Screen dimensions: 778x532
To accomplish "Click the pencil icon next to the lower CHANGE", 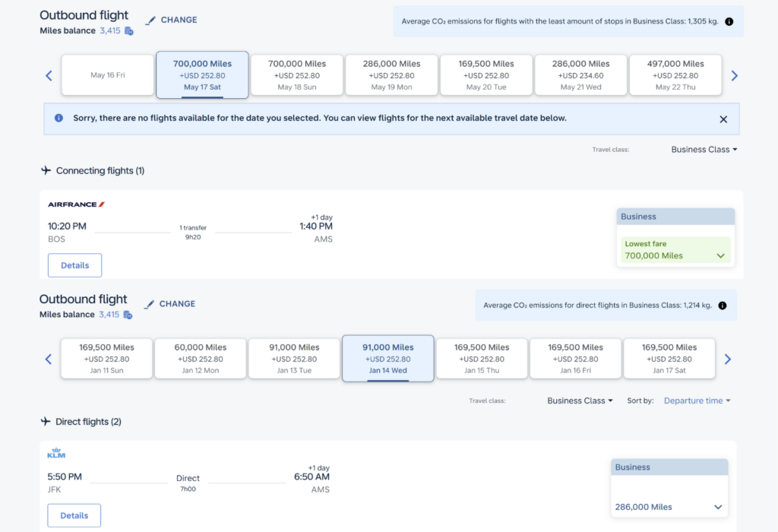I will (x=149, y=304).
